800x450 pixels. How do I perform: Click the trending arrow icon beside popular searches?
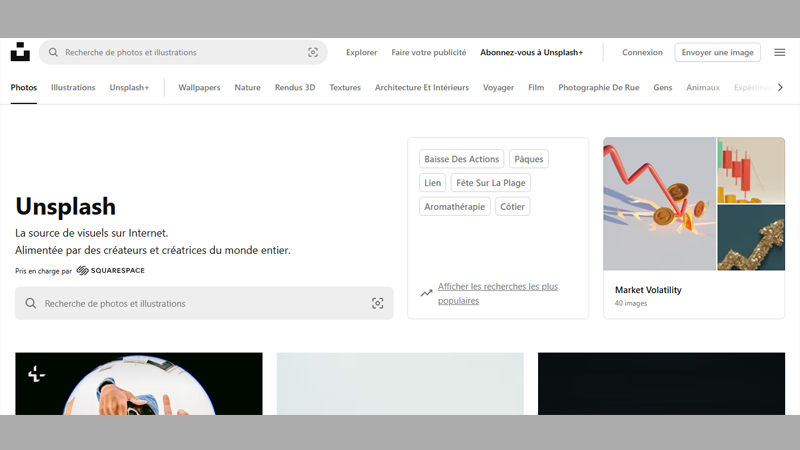tap(426, 293)
